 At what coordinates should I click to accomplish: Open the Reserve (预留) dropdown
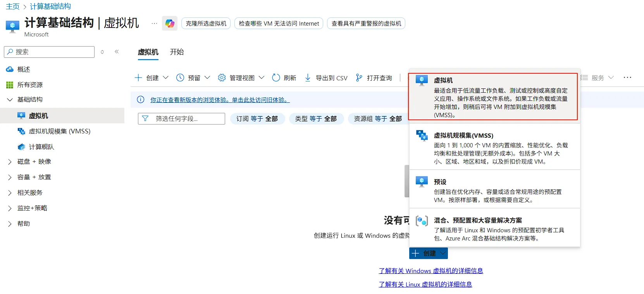coord(193,78)
